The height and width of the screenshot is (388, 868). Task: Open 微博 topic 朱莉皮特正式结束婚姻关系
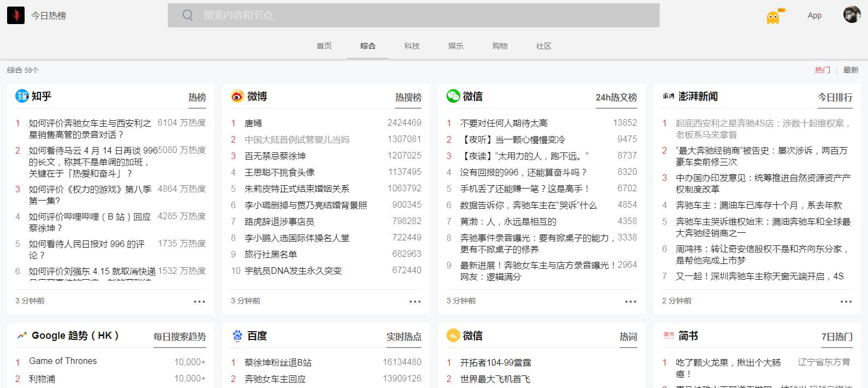[x=297, y=189]
